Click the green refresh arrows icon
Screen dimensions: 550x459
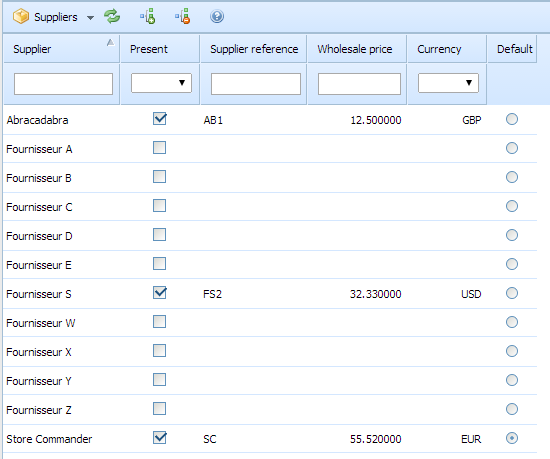pos(112,16)
